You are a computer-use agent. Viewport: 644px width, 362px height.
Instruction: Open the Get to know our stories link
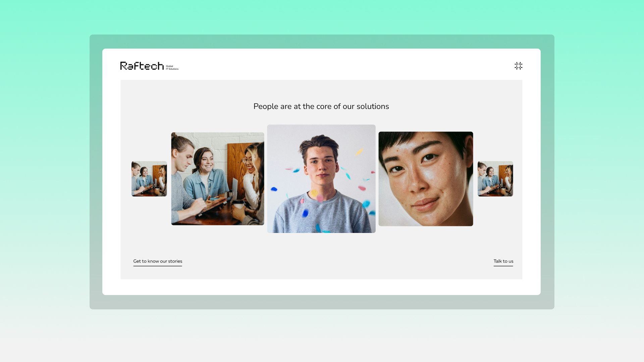coord(158,261)
